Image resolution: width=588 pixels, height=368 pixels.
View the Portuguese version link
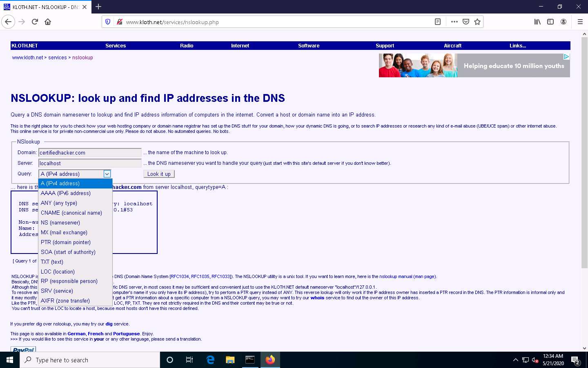126,334
